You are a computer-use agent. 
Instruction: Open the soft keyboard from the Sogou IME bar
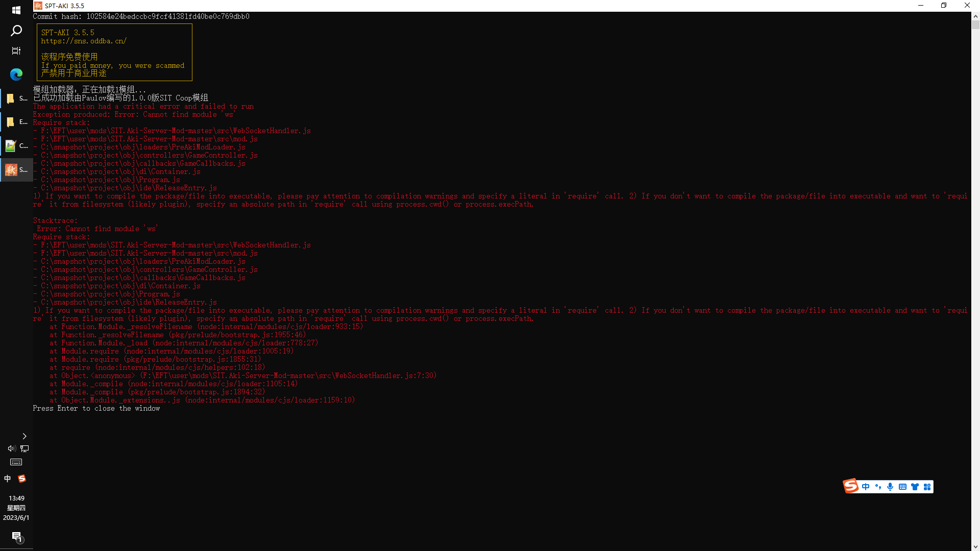pyautogui.click(x=902, y=487)
